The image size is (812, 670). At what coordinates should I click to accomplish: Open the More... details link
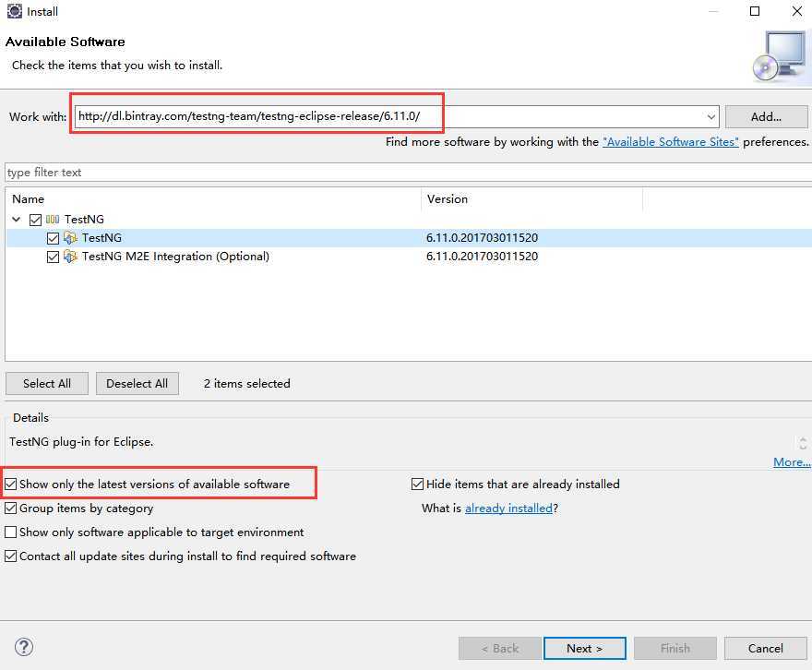792,461
